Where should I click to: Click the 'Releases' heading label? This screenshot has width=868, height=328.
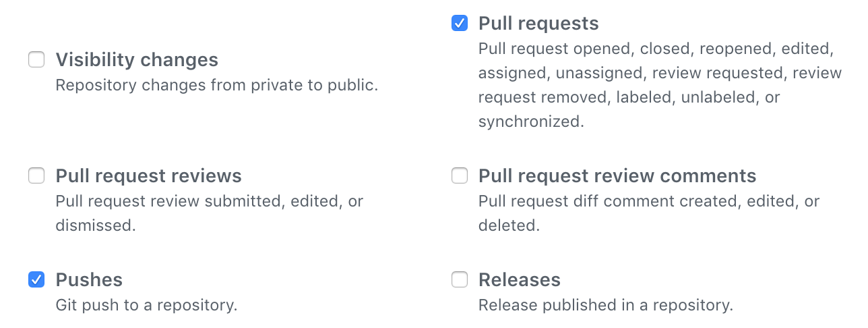[x=520, y=279]
